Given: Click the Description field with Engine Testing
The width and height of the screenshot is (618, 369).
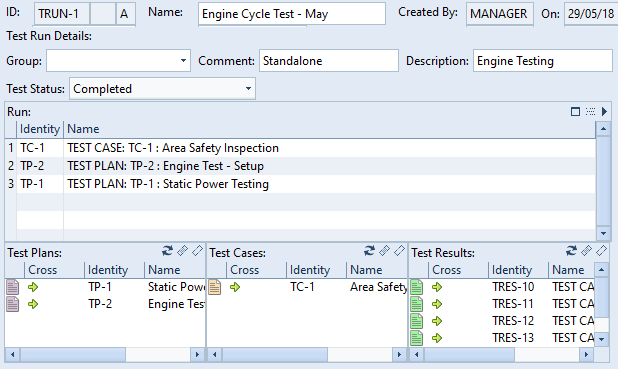Looking at the screenshot, I should (543, 61).
